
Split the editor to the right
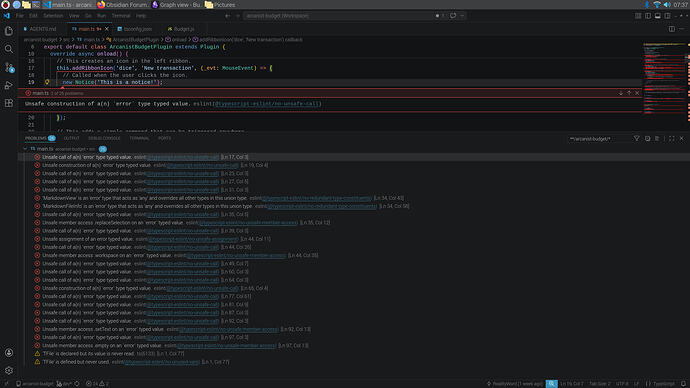pos(672,29)
